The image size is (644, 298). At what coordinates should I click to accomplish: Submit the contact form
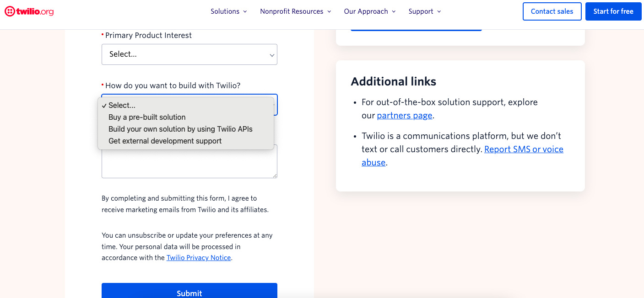(189, 292)
